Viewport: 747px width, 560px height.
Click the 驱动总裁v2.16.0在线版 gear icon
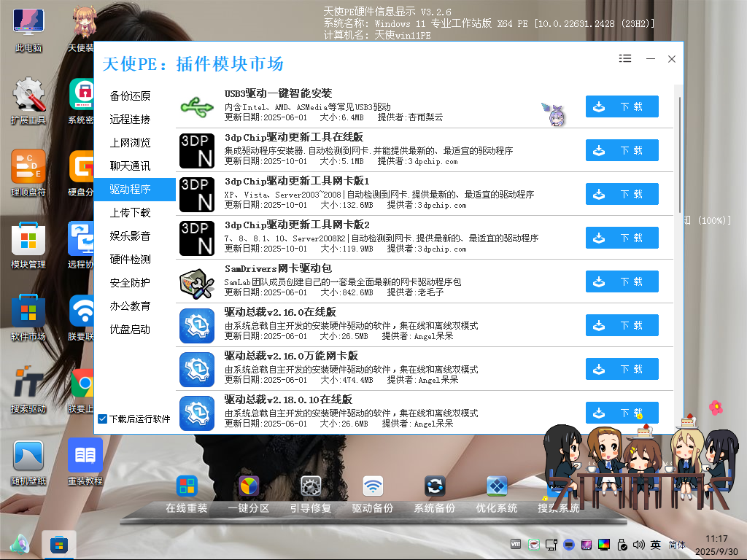coord(197,325)
